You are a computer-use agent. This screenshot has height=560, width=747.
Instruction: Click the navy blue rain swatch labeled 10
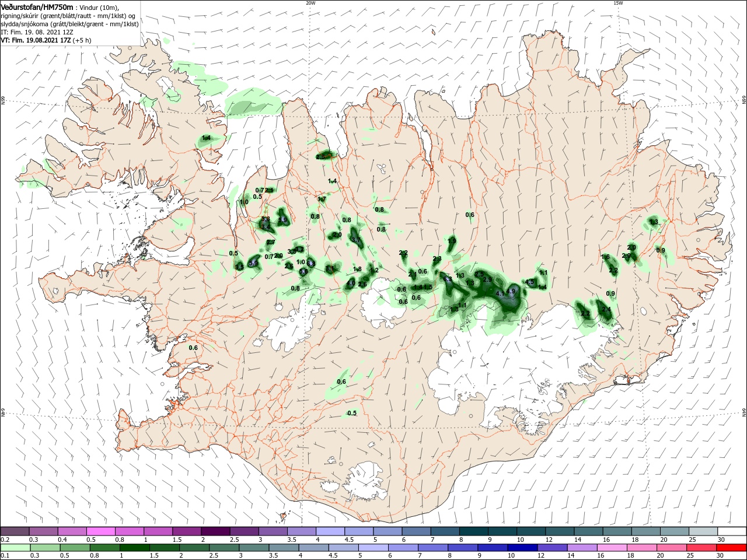click(522, 548)
